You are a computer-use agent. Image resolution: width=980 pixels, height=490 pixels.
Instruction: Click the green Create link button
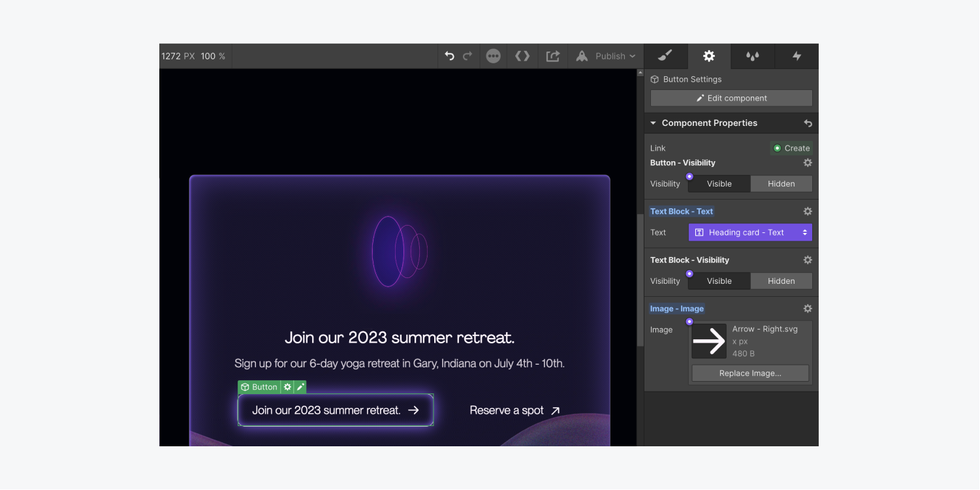[x=791, y=148]
